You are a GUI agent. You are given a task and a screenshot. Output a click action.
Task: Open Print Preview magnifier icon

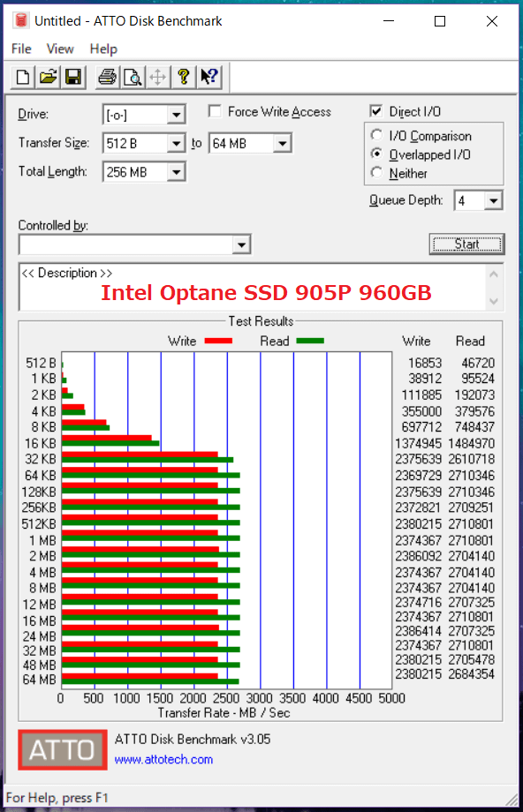click(x=133, y=78)
